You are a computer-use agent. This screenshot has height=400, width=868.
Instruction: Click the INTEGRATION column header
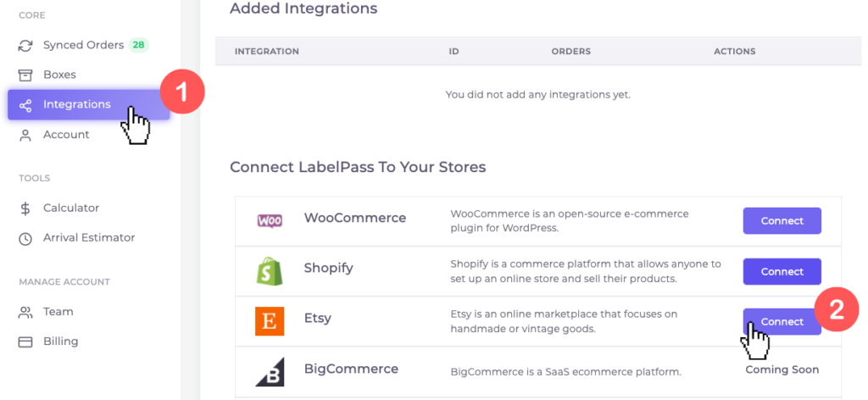tap(267, 52)
